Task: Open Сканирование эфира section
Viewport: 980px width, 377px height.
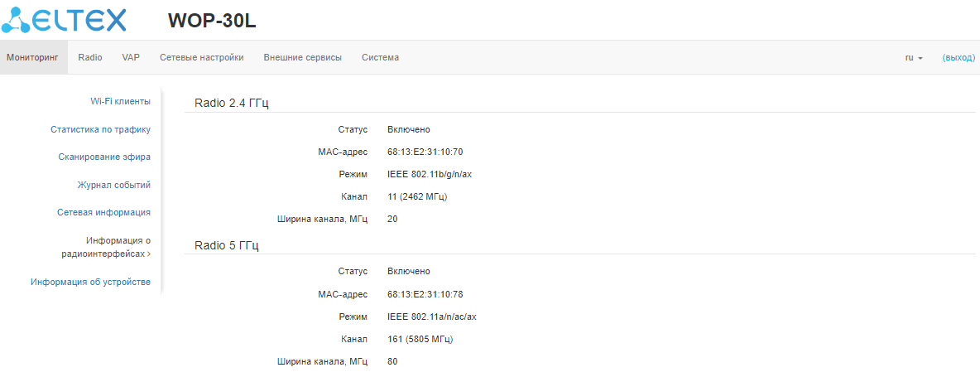Action: pos(104,157)
